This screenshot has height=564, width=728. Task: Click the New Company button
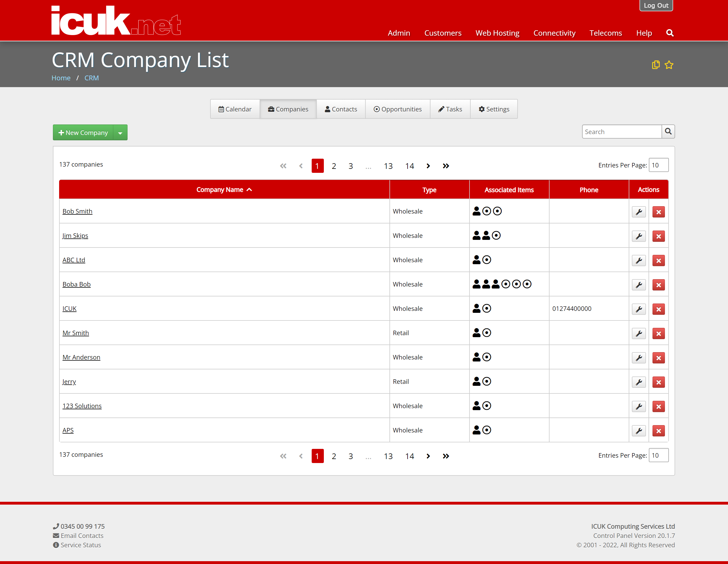[x=83, y=133]
